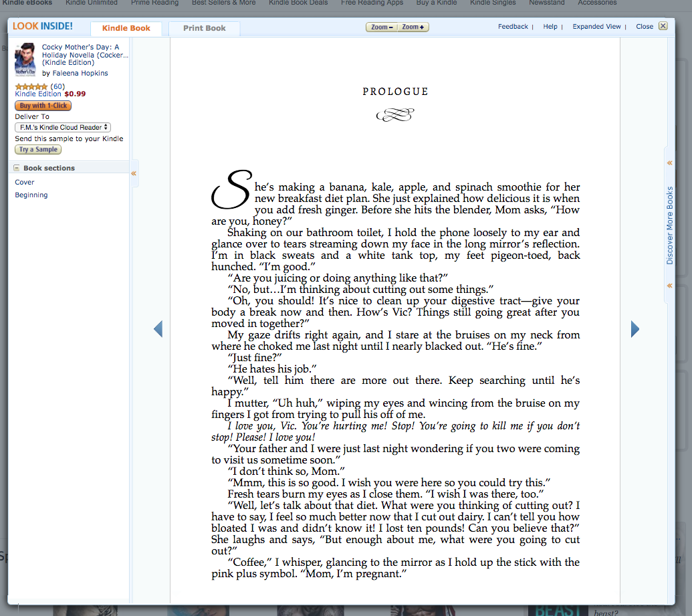Click the Zoom − button
This screenshot has height=616, width=692.
(382, 27)
